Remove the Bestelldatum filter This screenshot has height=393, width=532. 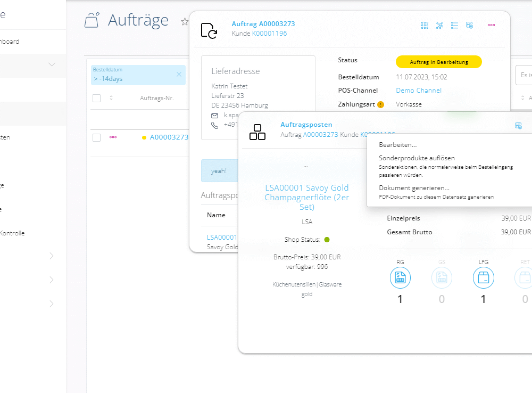179,75
